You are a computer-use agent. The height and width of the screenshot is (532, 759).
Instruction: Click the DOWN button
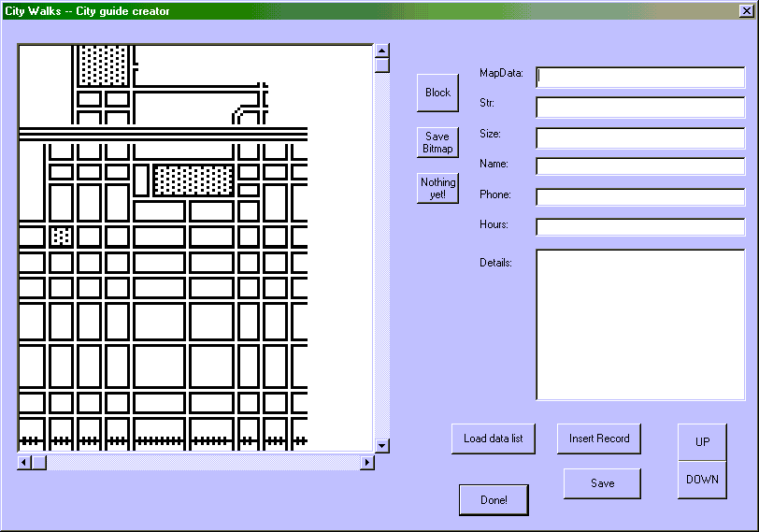(x=702, y=480)
